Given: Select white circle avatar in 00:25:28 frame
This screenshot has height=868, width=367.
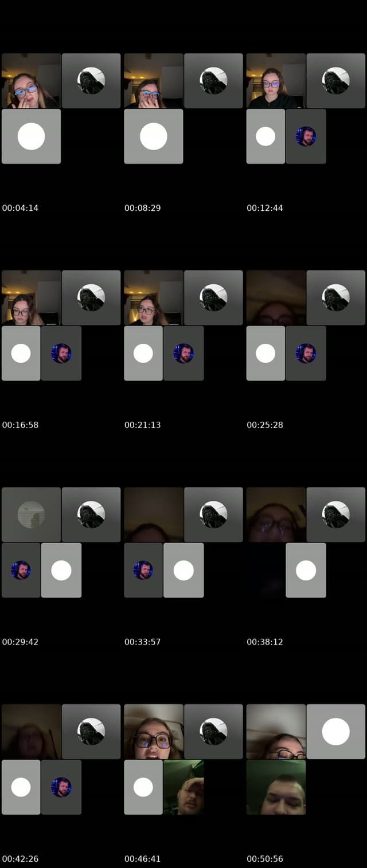Looking at the screenshot, I should [x=266, y=354].
